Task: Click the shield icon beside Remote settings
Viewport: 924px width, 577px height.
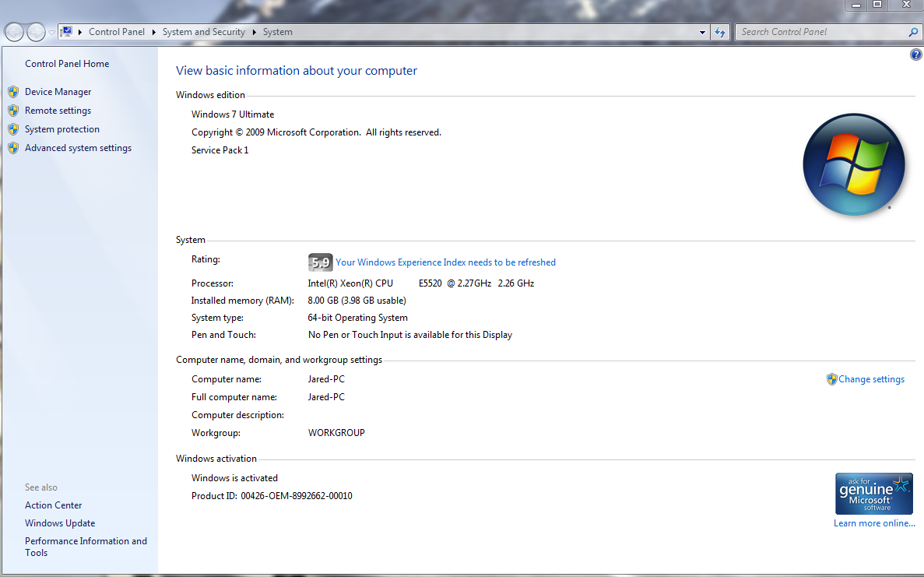Action: pos(13,111)
